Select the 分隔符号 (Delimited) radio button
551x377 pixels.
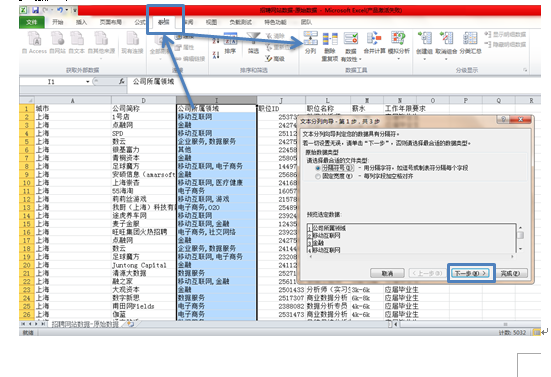(x=318, y=168)
